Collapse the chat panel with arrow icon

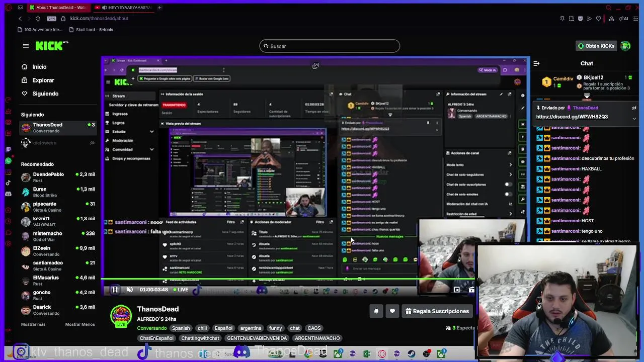coord(536,64)
